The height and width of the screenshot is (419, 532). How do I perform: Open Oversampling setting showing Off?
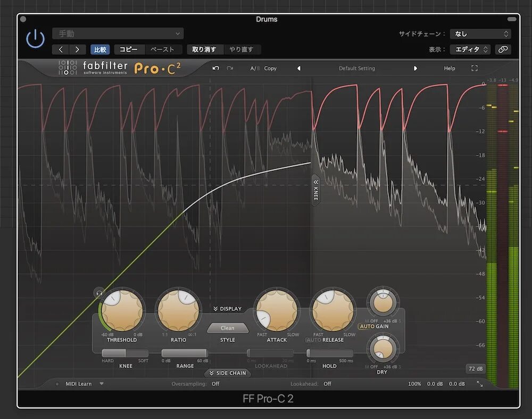click(x=215, y=384)
